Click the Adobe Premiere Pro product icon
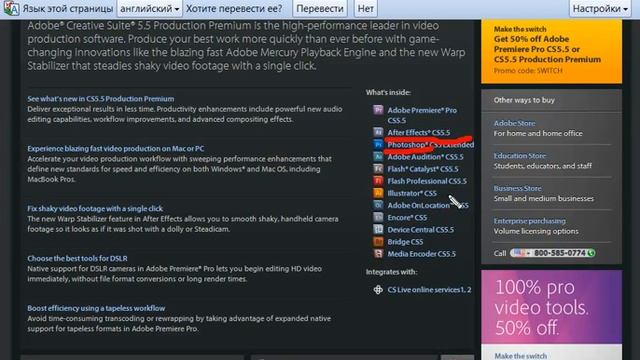Viewport: 640px width, 360px height. coord(378,110)
